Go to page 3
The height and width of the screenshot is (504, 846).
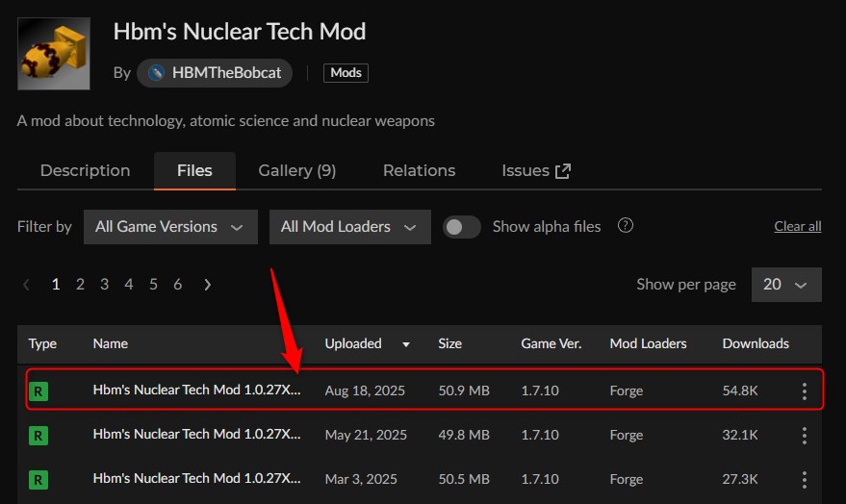click(x=104, y=285)
